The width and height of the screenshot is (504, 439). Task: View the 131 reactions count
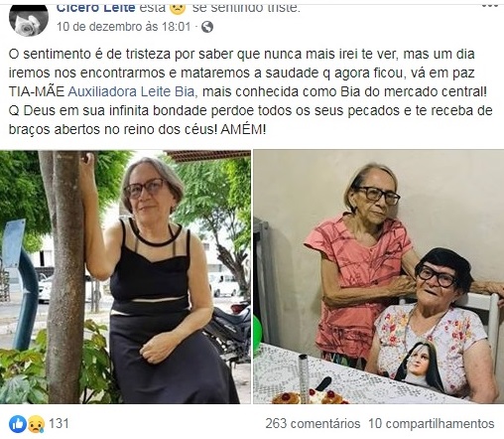[59, 423]
